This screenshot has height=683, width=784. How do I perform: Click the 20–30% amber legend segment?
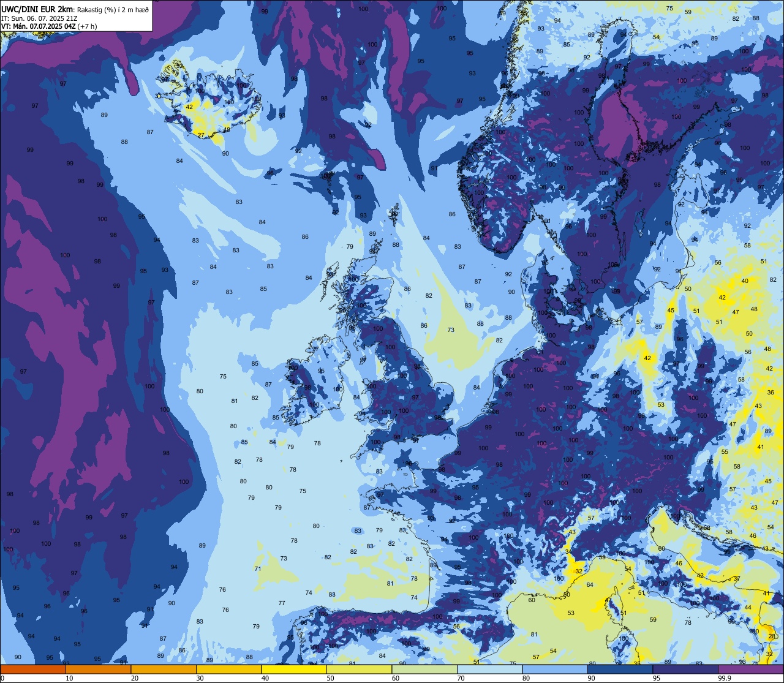(x=164, y=669)
